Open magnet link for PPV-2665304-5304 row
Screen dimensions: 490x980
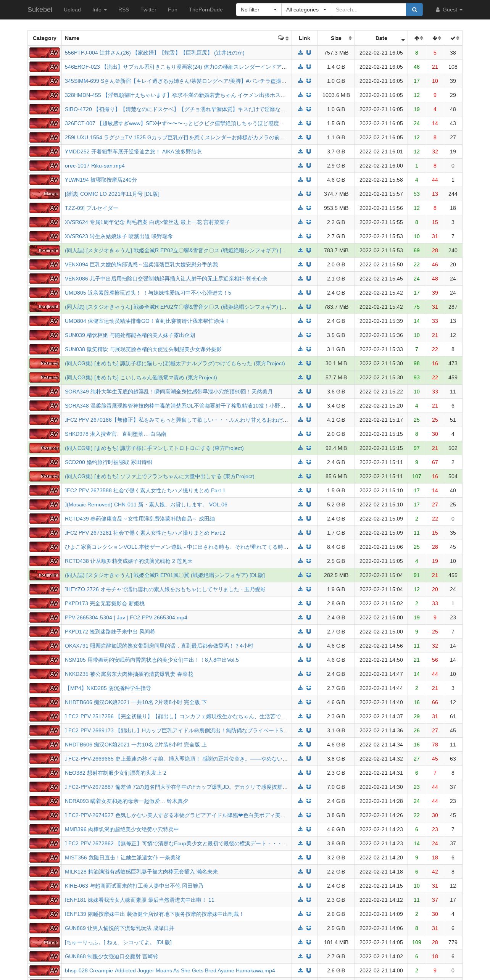pos(309,617)
